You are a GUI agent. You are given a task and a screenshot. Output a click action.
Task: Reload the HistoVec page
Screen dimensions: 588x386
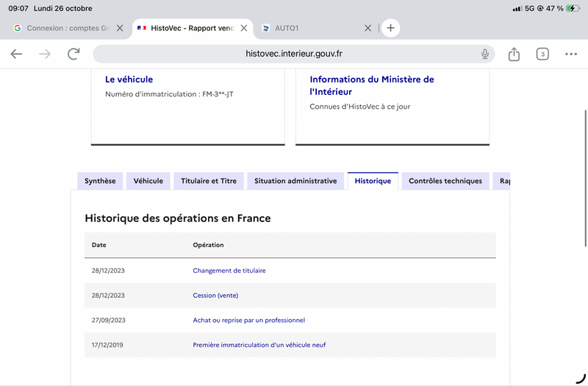coord(73,54)
